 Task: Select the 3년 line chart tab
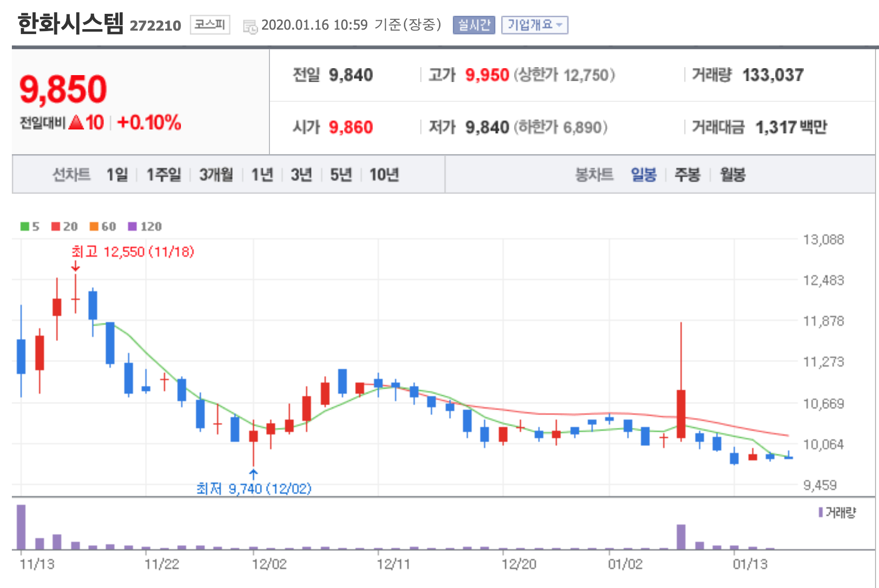[x=301, y=174]
